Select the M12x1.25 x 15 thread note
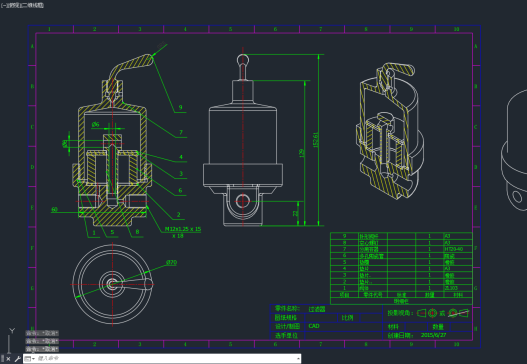The height and width of the screenshot is (364, 527). (x=183, y=229)
